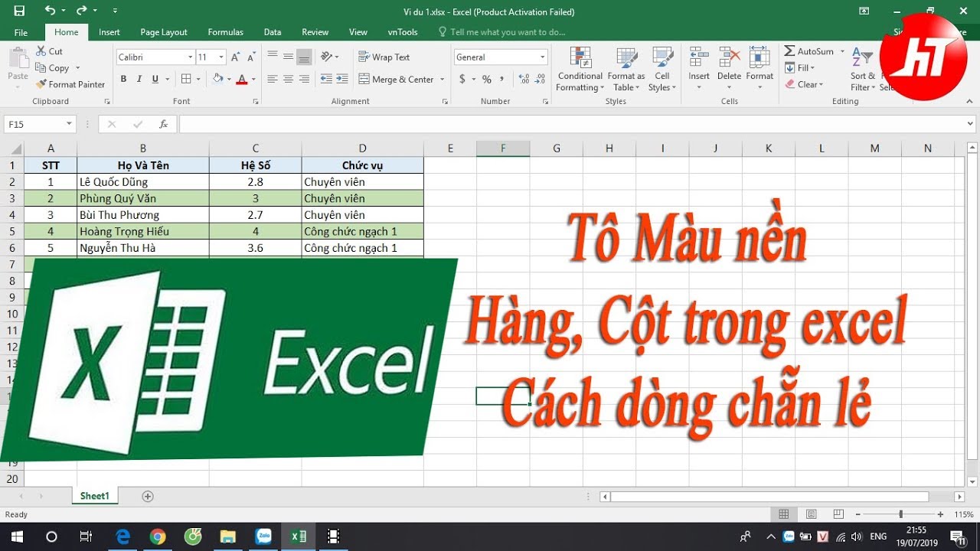
Task: Open the borders button
Action: tap(186, 79)
